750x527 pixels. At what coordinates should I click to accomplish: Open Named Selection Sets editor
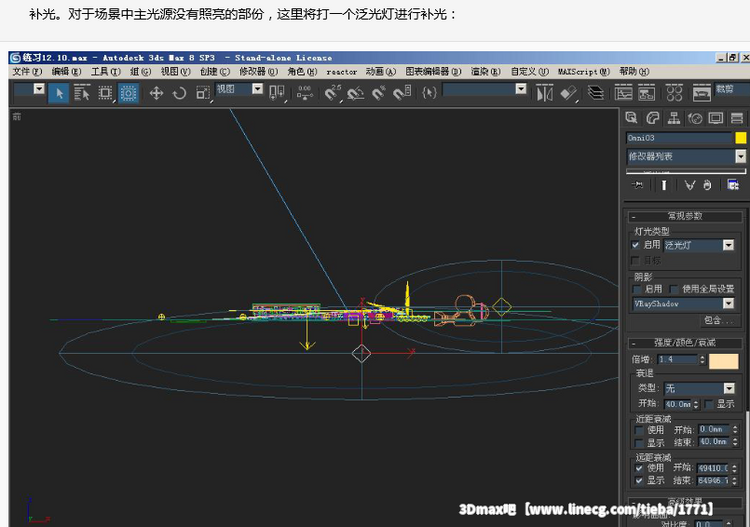pyautogui.click(x=430, y=93)
